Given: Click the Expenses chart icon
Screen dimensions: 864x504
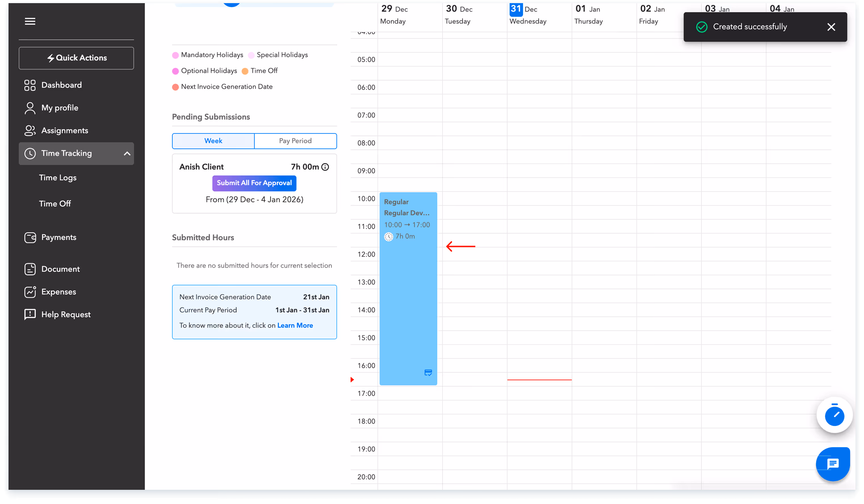Looking at the screenshot, I should (x=30, y=292).
